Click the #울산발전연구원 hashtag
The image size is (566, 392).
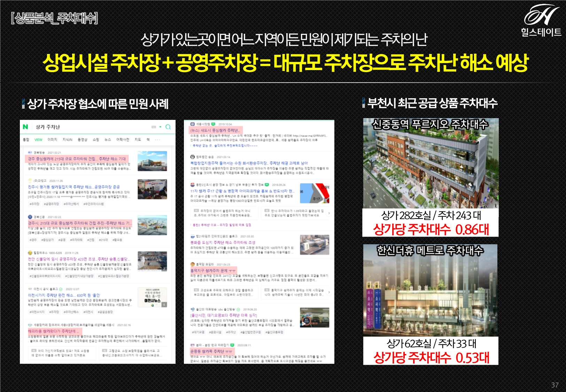click(x=250, y=332)
